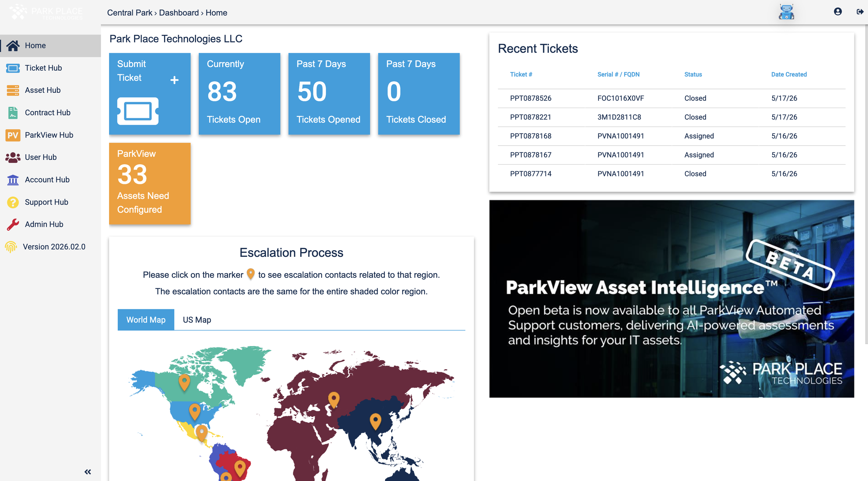Switch to the US Map tab
Viewport: 868px width, 481px height.
coord(197,320)
